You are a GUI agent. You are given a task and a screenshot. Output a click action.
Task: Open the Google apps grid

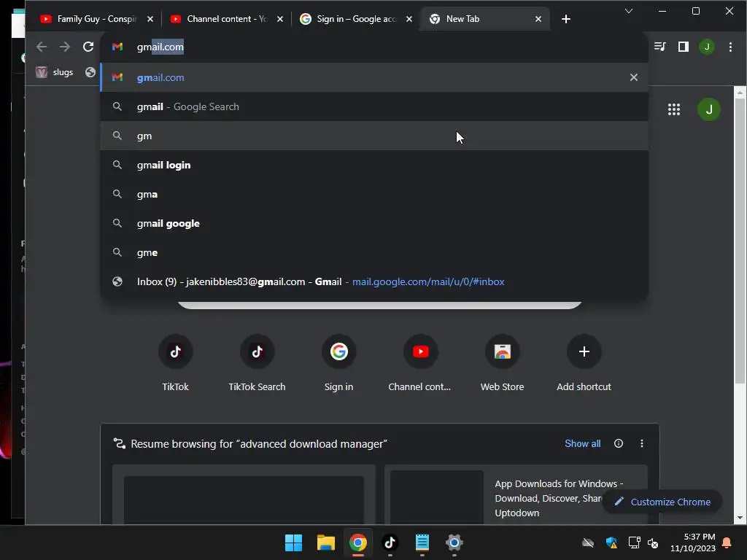(x=673, y=109)
